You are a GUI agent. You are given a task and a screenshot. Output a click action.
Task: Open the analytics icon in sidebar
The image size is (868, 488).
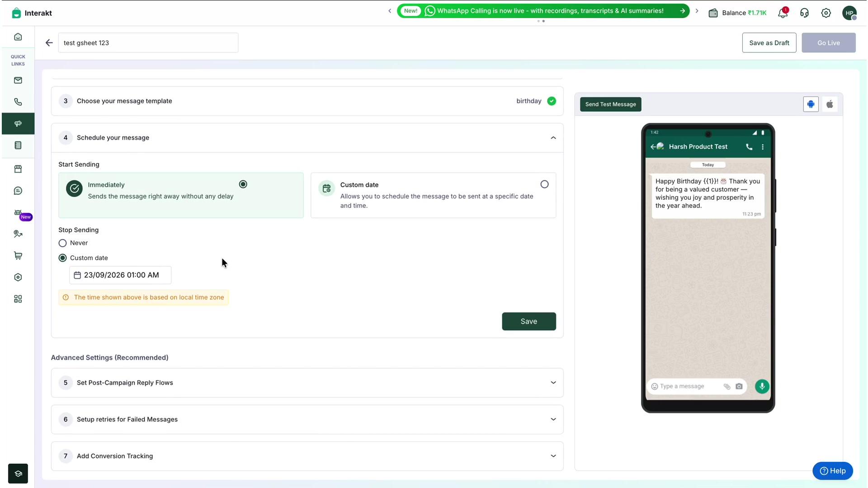tap(18, 234)
